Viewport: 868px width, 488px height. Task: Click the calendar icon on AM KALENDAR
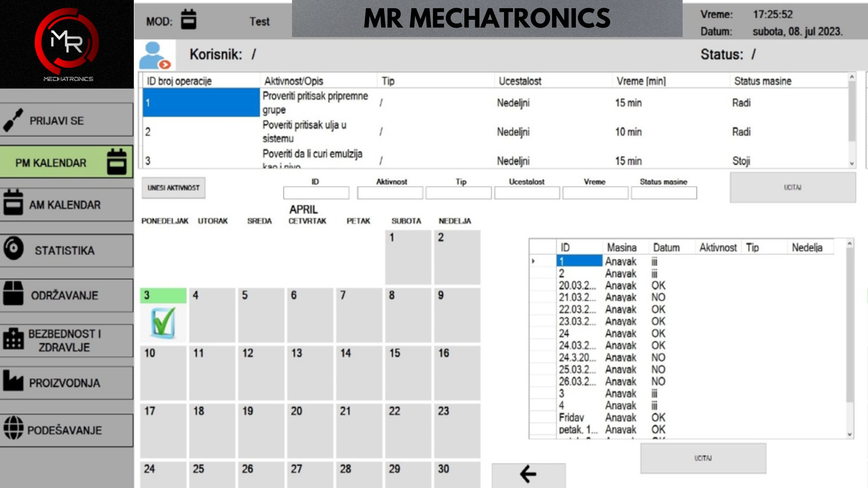(13, 202)
